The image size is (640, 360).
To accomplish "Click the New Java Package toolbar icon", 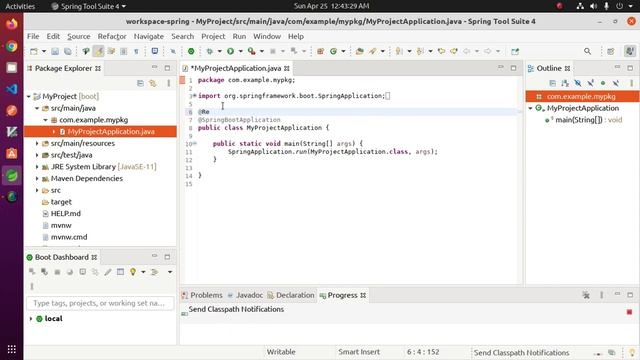I will click(320, 51).
